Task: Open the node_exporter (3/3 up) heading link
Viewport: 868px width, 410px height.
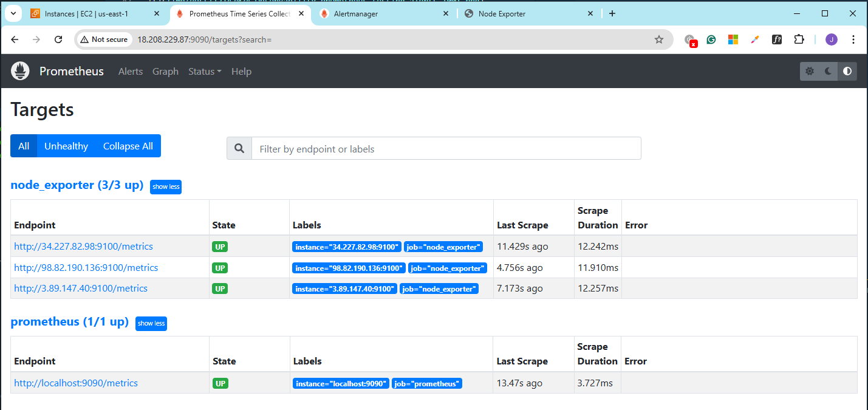Action: (77, 185)
